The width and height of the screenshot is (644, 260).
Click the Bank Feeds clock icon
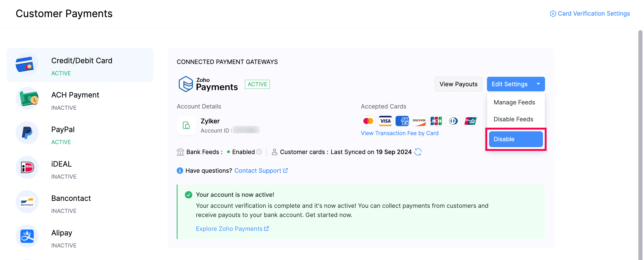(x=259, y=152)
